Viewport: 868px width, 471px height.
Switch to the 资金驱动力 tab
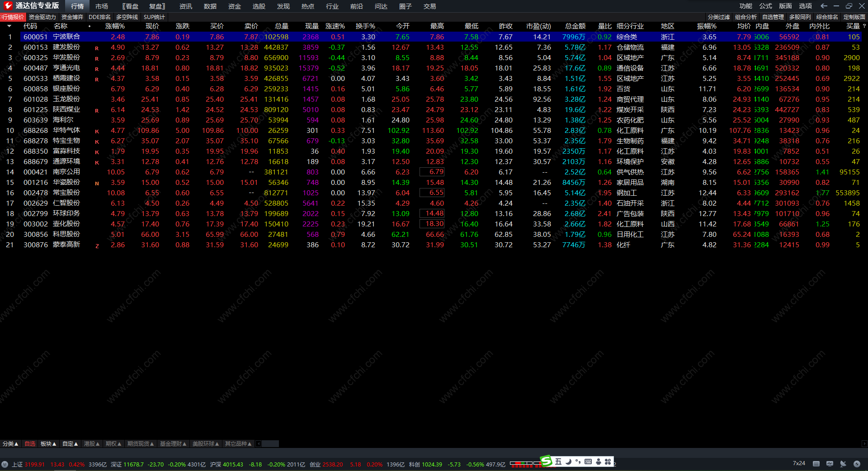click(x=42, y=17)
